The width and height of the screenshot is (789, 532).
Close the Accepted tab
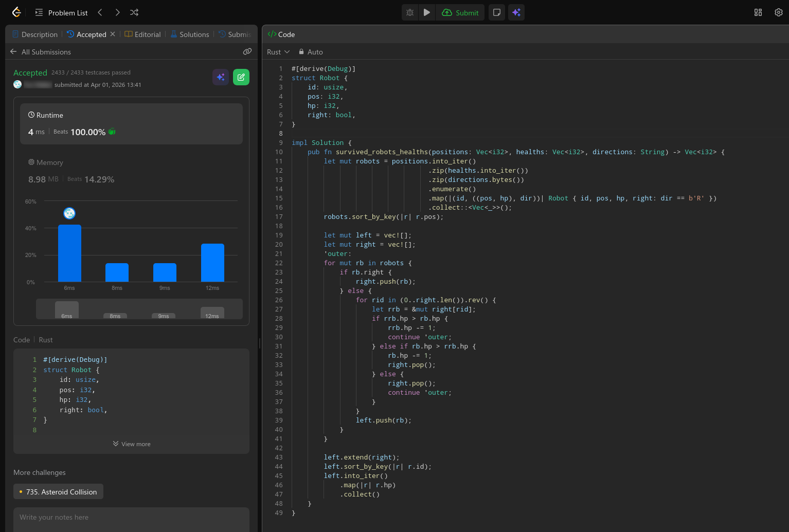click(x=113, y=34)
